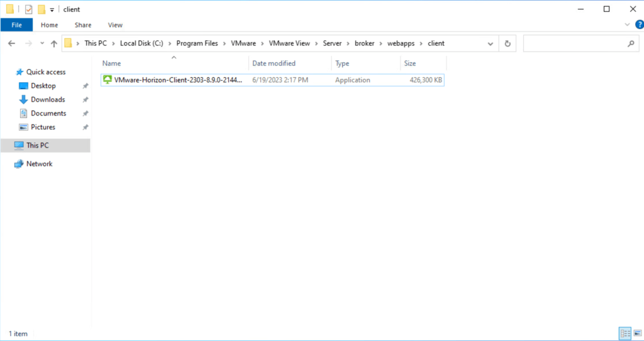Select Network in the navigation pane

point(39,164)
